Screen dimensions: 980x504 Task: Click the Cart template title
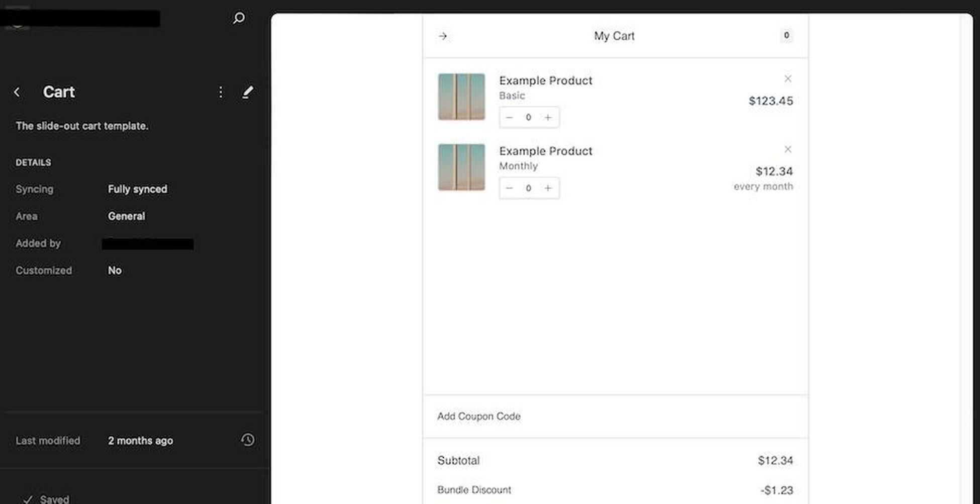[59, 92]
